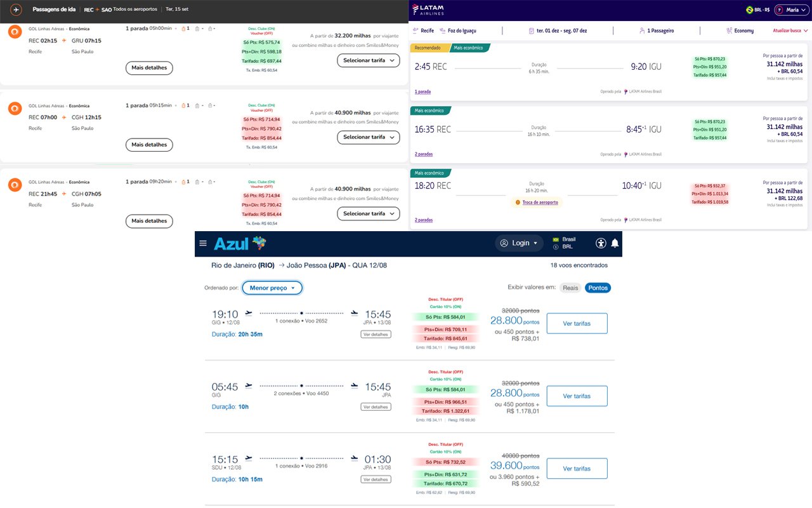Click Ver tarifas for the 19:10 Azul flight
Screen dimensions: 812x508
tap(577, 323)
